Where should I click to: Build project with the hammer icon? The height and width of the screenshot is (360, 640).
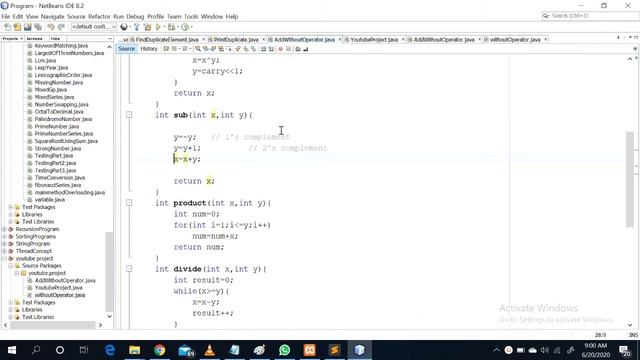[137, 27]
